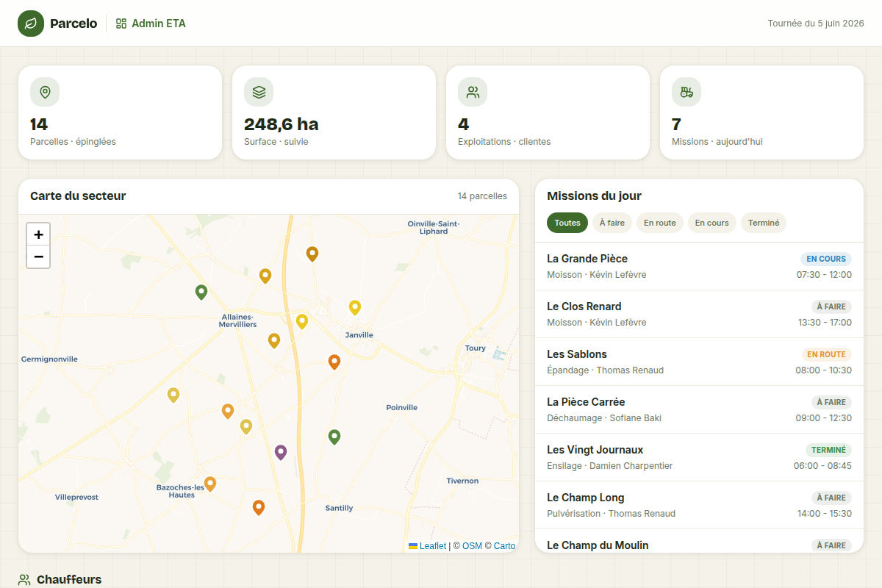Select the gold pin southeast of Allaines-Mervilliers label
Viewport: 882px width, 588px height.
274,340
